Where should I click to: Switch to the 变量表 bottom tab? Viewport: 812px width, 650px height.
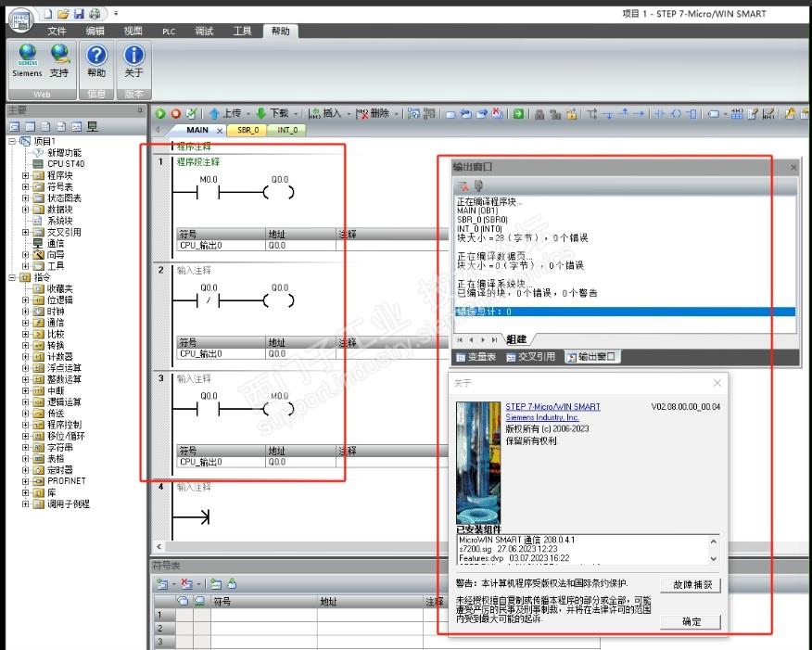click(476, 357)
